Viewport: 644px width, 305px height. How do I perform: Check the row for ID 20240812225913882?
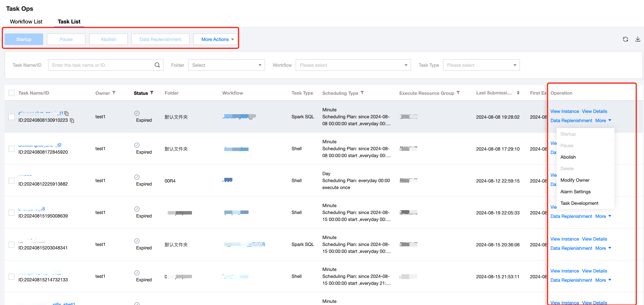[x=12, y=181]
